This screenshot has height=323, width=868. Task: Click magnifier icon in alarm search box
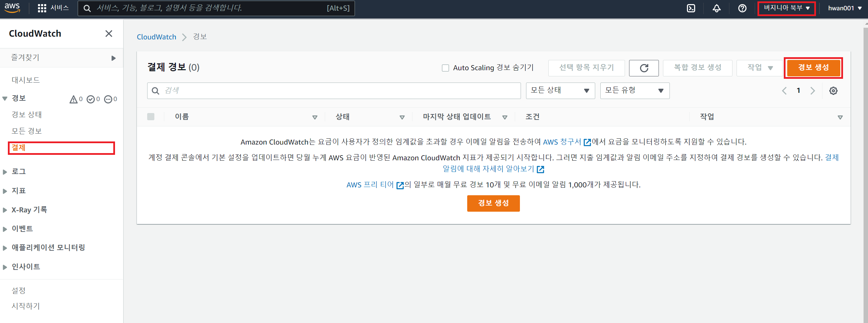pos(155,91)
